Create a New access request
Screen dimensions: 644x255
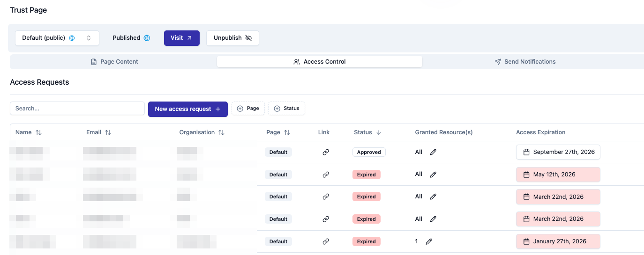tap(188, 109)
